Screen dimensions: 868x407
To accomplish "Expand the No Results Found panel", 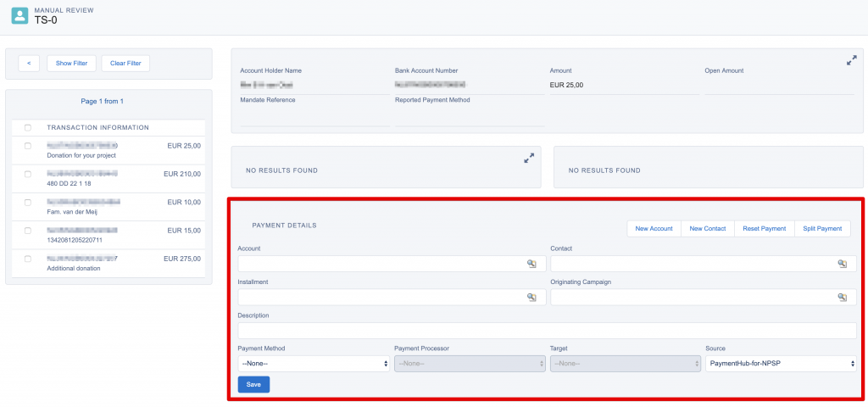I will (x=529, y=158).
